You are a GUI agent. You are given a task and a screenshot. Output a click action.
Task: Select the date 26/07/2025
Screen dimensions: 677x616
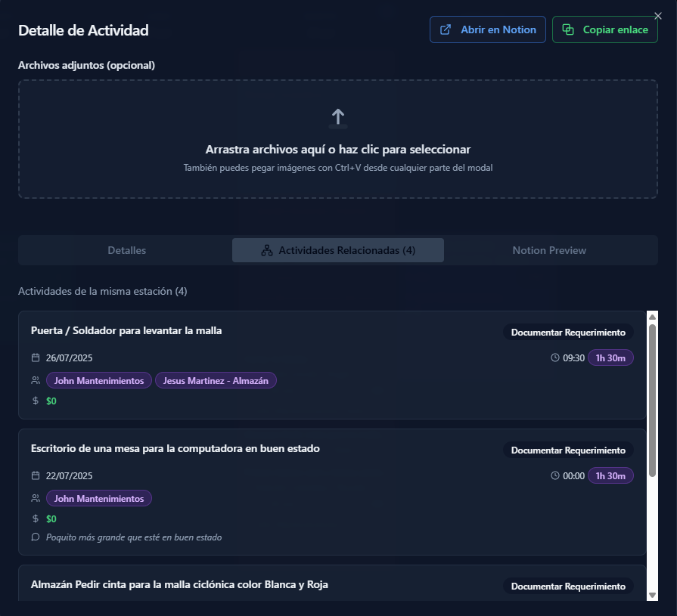(69, 358)
